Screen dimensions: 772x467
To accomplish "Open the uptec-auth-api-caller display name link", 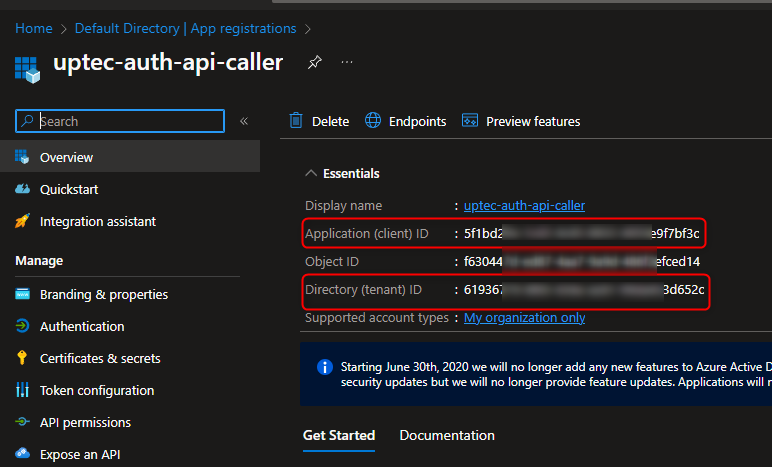I will (524, 205).
